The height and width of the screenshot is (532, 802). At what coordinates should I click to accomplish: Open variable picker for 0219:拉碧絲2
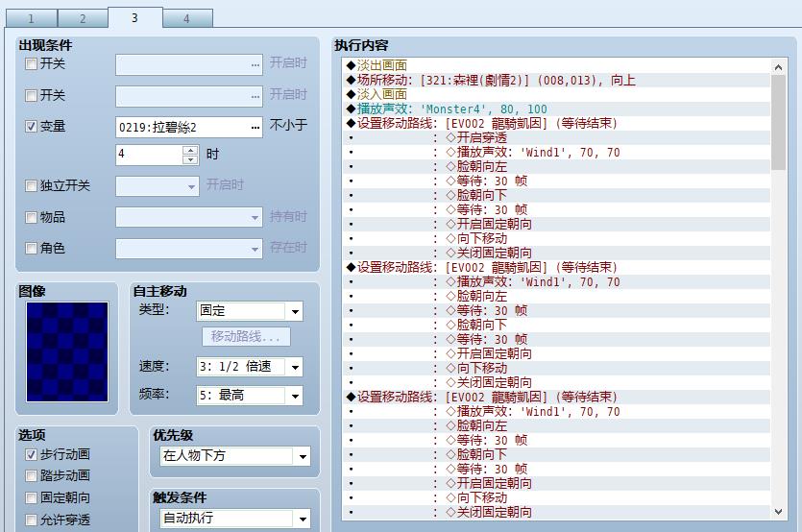pos(255,128)
